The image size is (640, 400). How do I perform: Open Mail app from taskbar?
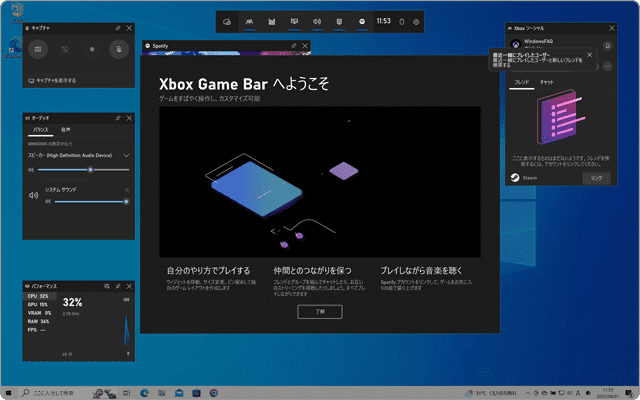coord(179,393)
